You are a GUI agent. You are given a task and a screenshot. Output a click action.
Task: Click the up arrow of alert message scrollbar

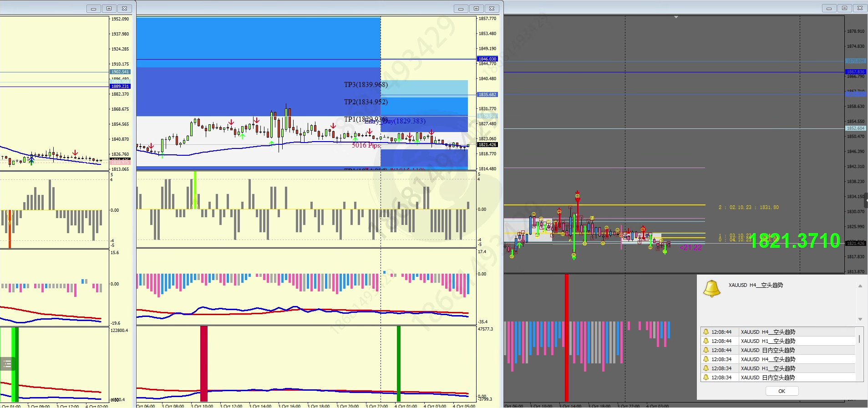pos(860,286)
